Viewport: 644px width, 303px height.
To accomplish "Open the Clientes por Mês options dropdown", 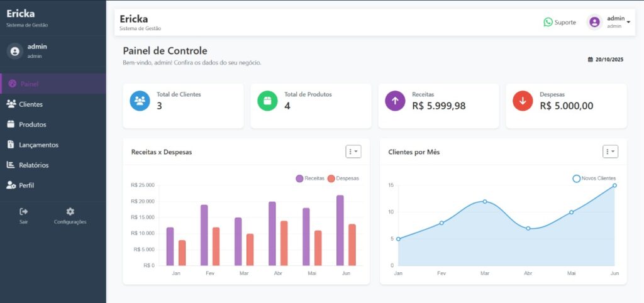I will point(610,151).
